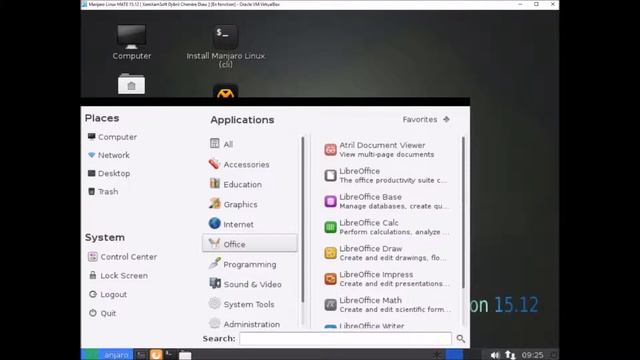Open the file manager icon in taskbar
The width and height of the screenshot is (640, 360).
tap(185, 355)
